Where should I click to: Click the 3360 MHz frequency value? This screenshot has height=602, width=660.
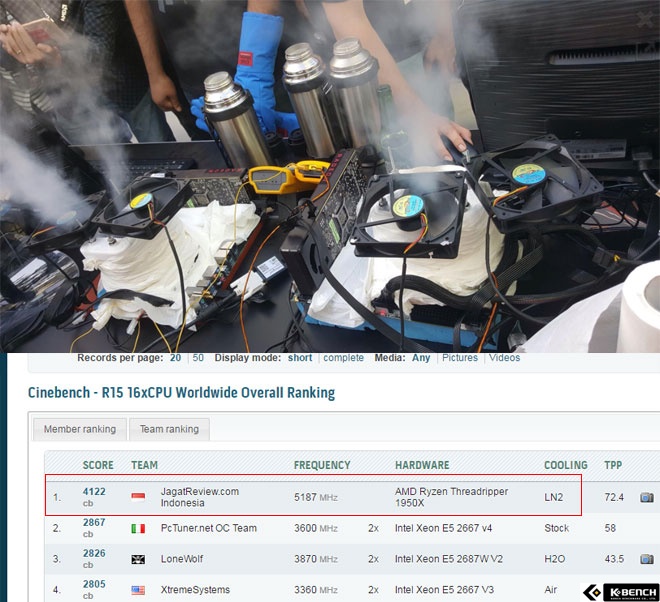pos(316,589)
